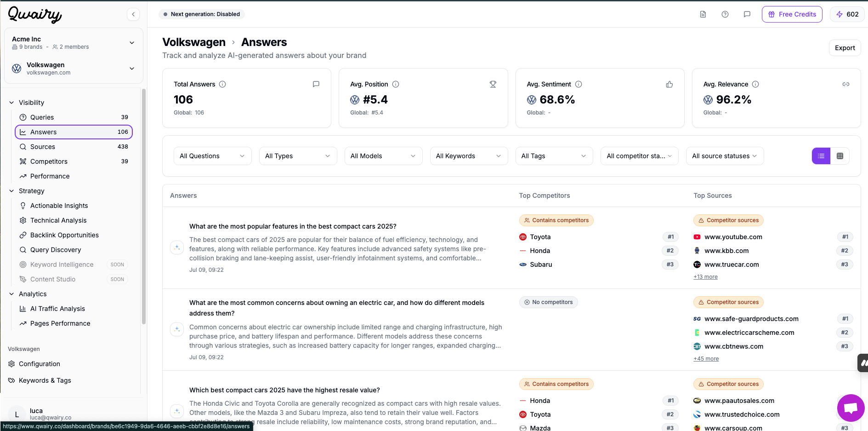Click the link icon on the Avg. Relevance card
The height and width of the screenshot is (431, 868).
(846, 84)
